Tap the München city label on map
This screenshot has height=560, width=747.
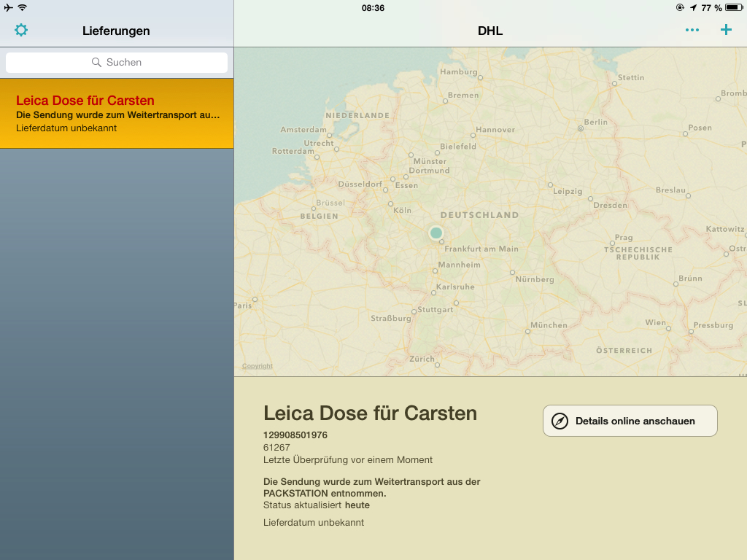point(549,325)
